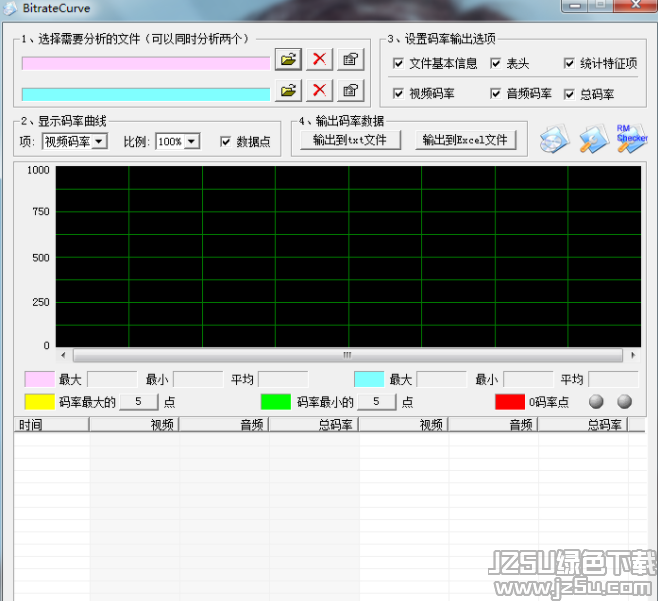This screenshot has width=658, height=601.
Task: Launch the RM Checker icon
Action: 632,138
